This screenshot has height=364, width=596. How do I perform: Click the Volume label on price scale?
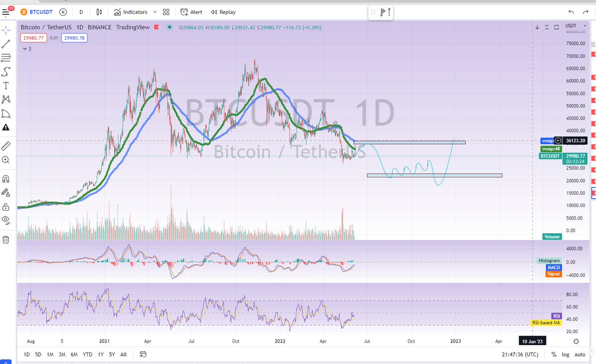[x=552, y=236]
